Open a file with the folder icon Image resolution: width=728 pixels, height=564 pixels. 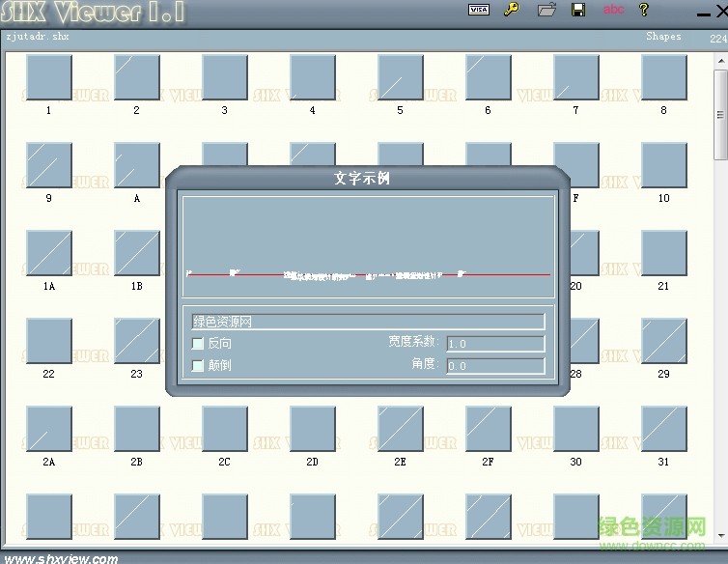tap(546, 10)
